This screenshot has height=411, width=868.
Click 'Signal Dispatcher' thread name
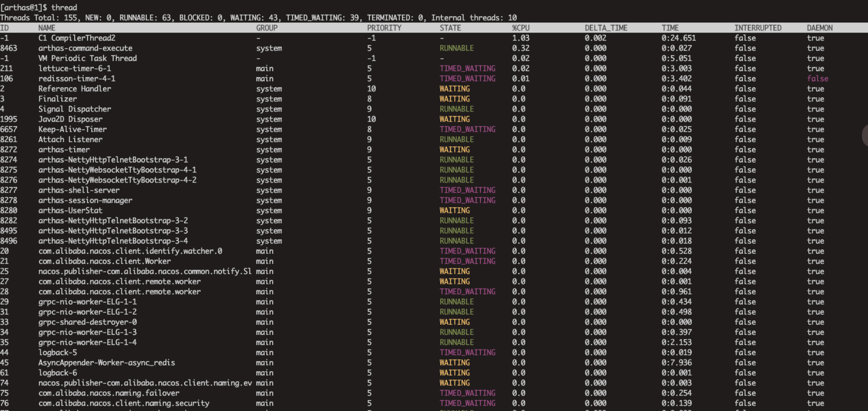coord(75,109)
